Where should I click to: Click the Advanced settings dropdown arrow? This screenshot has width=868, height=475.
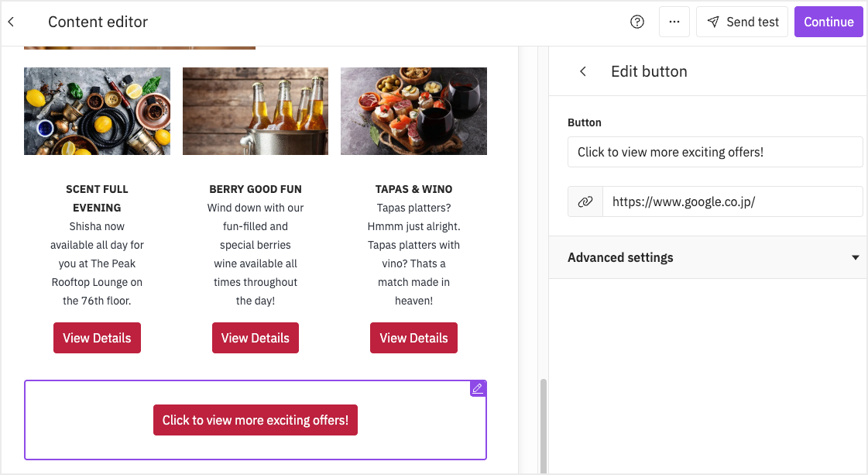click(x=856, y=258)
